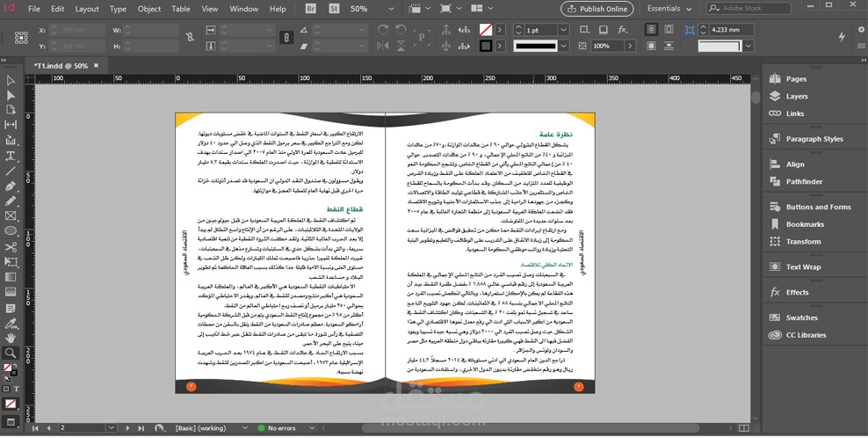This screenshot has width=868, height=438.
Task: Select the Gap tool
Action: tap(10, 125)
